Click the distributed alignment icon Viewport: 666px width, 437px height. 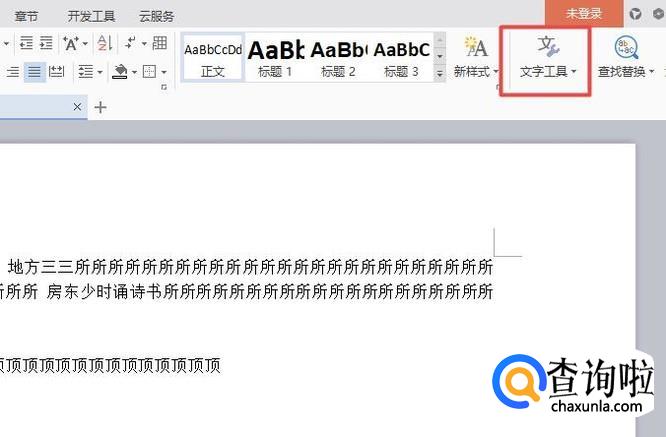tap(56, 72)
